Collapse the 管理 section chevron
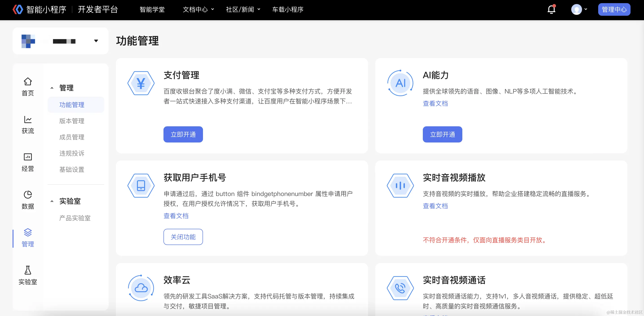The width and height of the screenshot is (644, 316). point(52,88)
